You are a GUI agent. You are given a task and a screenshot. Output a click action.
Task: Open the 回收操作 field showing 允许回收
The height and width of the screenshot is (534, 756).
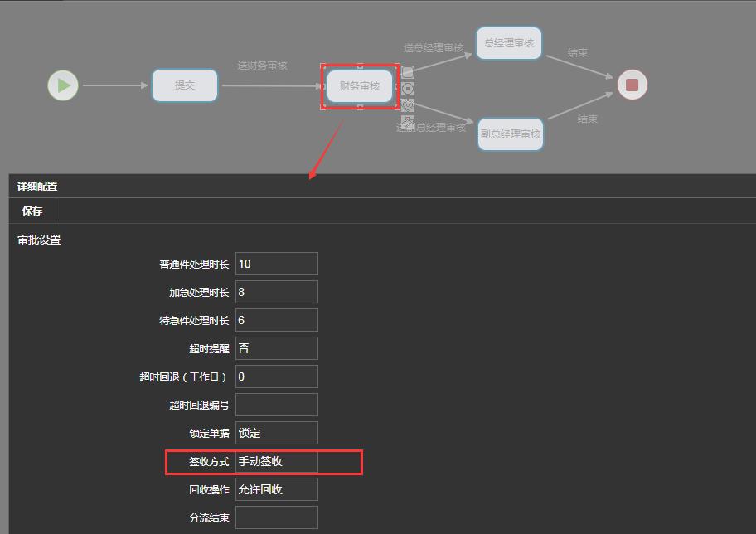tap(276, 489)
